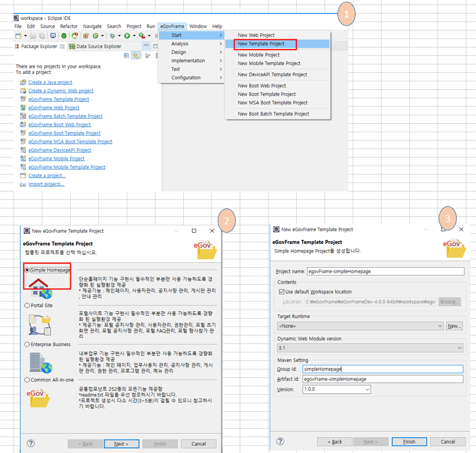The image size is (476, 453).
Task: Click Next button in template selection dialog
Action: pyautogui.click(x=122, y=443)
